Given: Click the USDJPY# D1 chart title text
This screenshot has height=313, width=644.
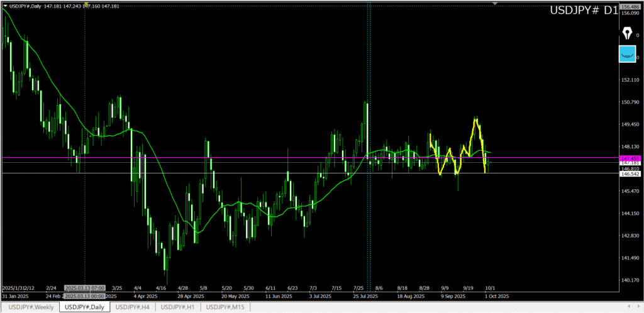Looking at the screenshot, I should (582, 11).
